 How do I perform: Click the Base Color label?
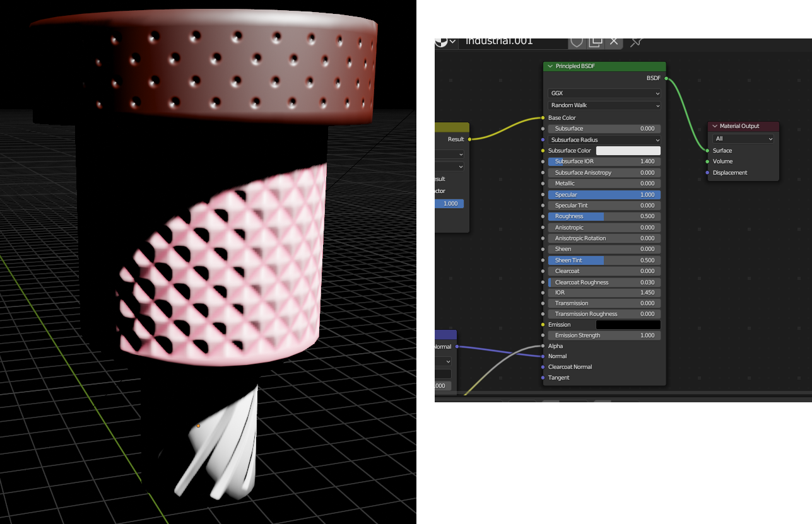tap(562, 118)
